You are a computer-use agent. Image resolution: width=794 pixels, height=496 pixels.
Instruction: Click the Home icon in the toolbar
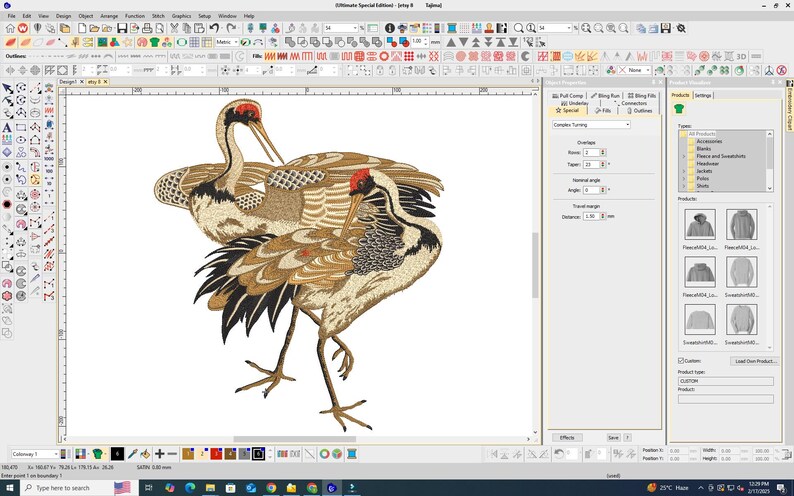tap(10, 28)
